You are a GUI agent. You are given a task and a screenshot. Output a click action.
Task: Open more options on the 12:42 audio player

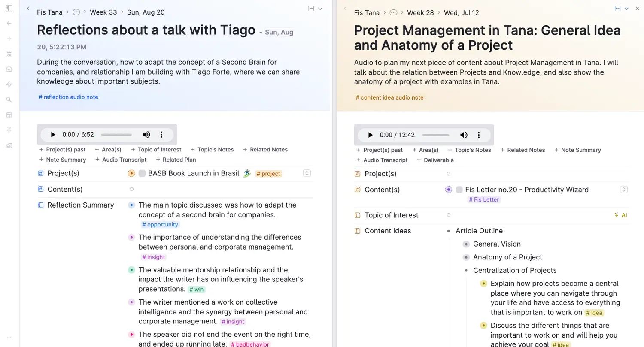[478, 135]
